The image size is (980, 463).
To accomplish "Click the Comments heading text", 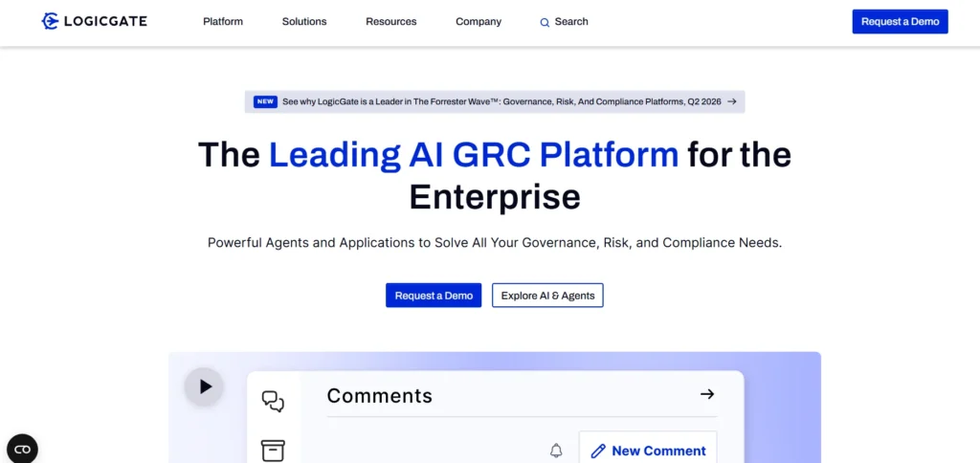I will pos(379,395).
